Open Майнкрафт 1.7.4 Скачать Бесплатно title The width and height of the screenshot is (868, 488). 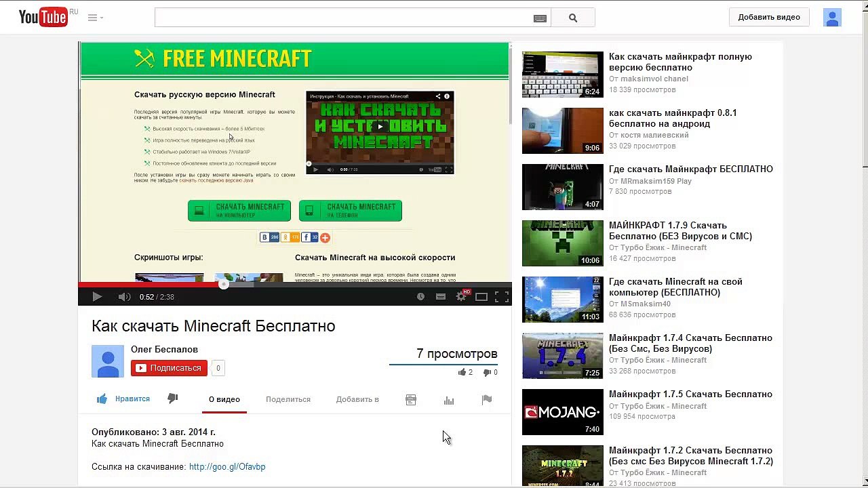(690, 344)
